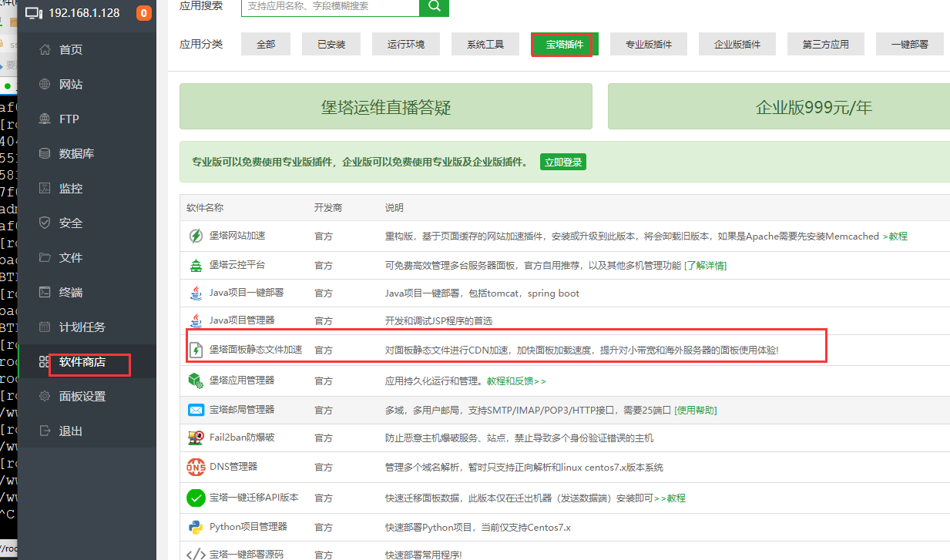The image size is (950, 560).
Task: Select the 系统工具 category tab
Action: pos(485,45)
